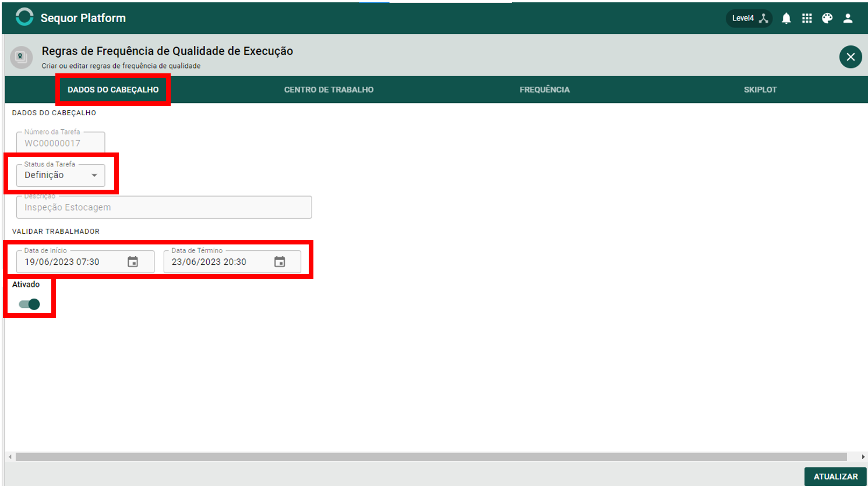Open the user account icon
The image size is (868, 486).
point(848,18)
